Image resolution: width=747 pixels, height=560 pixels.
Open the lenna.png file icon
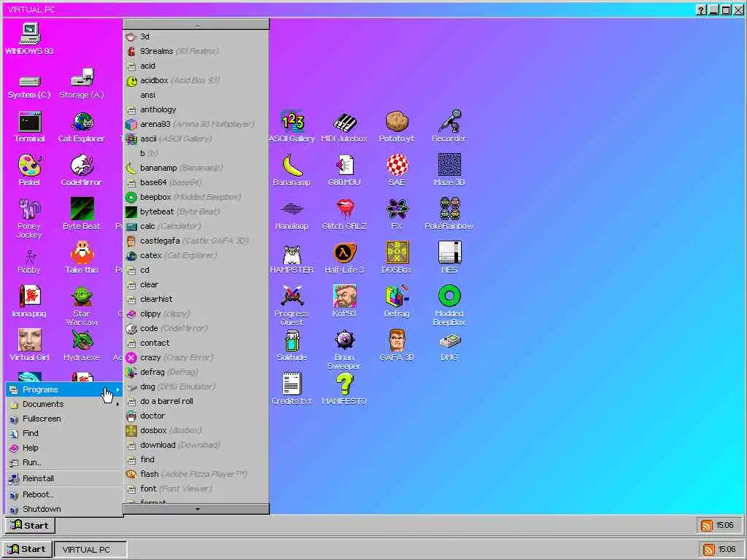pos(29,301)
